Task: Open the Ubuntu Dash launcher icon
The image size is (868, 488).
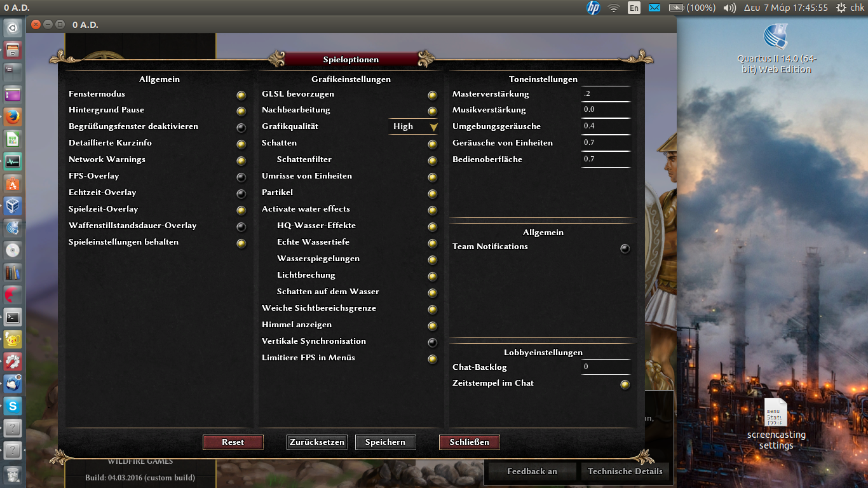Action: pyautogui.click(x=13, y=29)
